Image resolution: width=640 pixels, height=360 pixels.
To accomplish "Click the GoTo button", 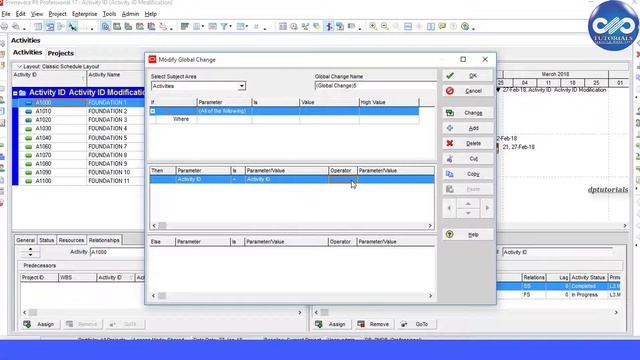I will pos(416,324).
